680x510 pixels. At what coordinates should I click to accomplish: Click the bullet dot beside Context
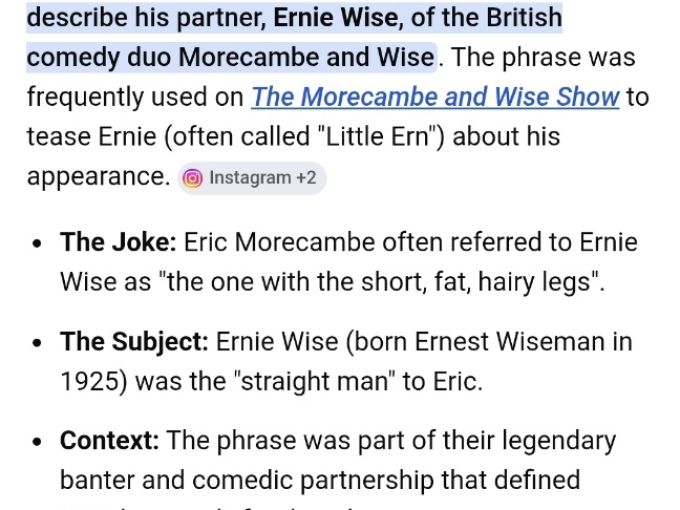pos(37,442)
